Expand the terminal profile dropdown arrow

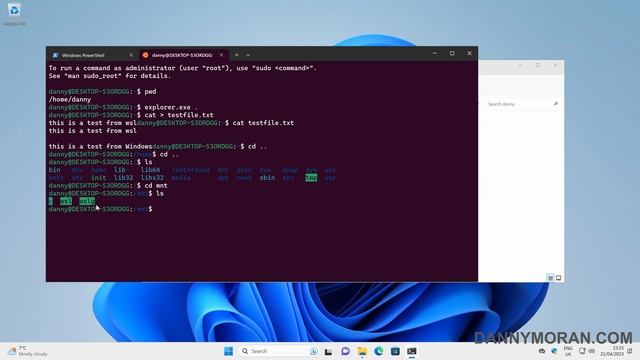(248, 55)
